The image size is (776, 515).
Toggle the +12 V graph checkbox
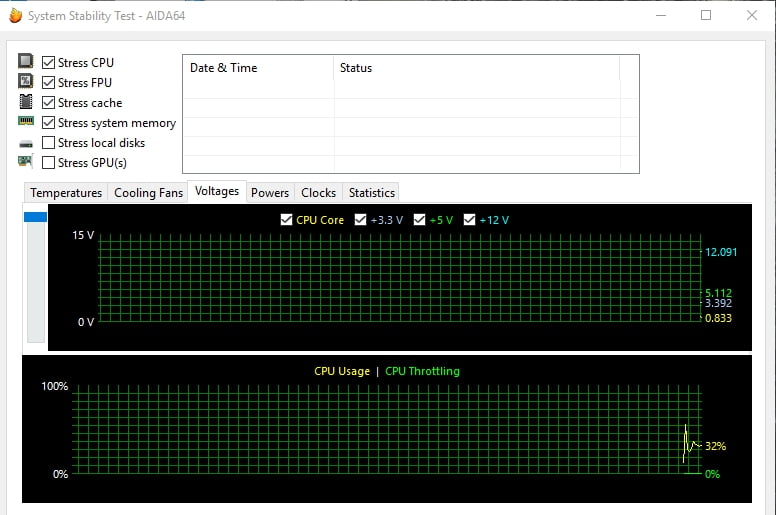pyautogui.click(x=469, y=220)
